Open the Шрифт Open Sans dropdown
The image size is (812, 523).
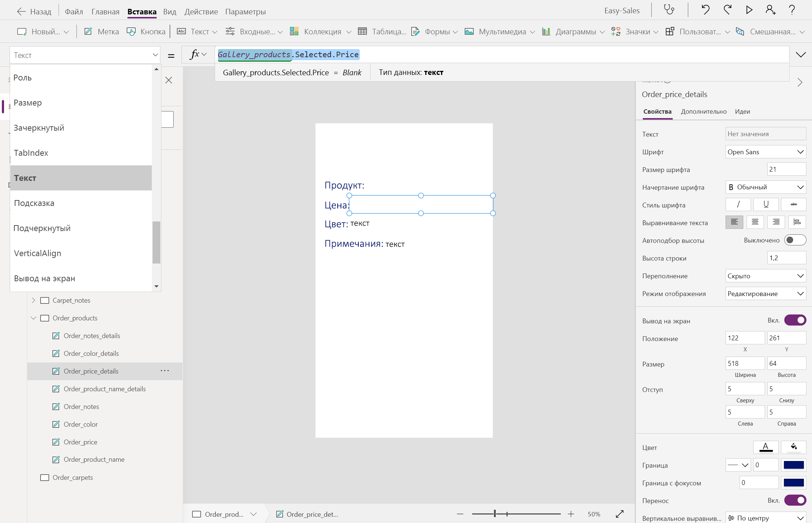coord(765,152)
